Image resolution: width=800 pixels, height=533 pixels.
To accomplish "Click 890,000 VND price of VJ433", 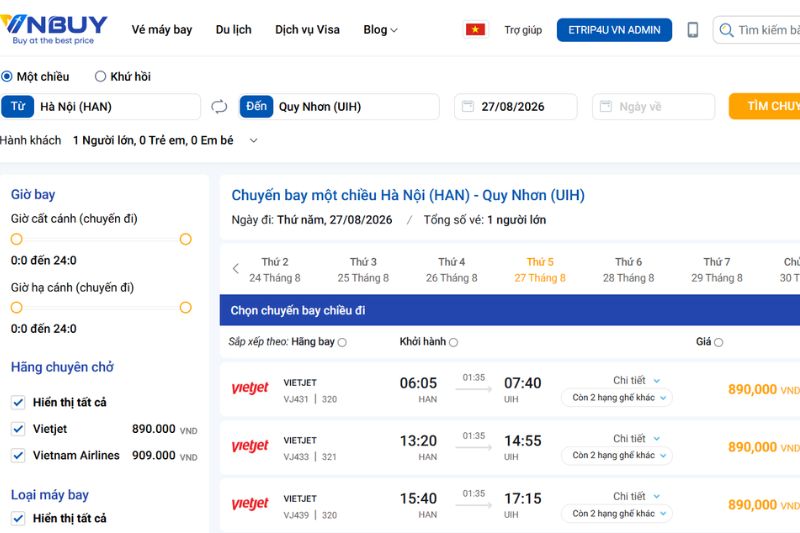I will [x=763, y=447].
